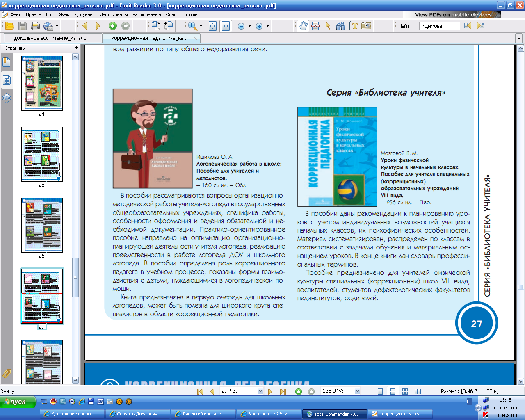Switch to Total Commander taskbar button
Viewport: 525px width, 420px height.
pos(335,414)
